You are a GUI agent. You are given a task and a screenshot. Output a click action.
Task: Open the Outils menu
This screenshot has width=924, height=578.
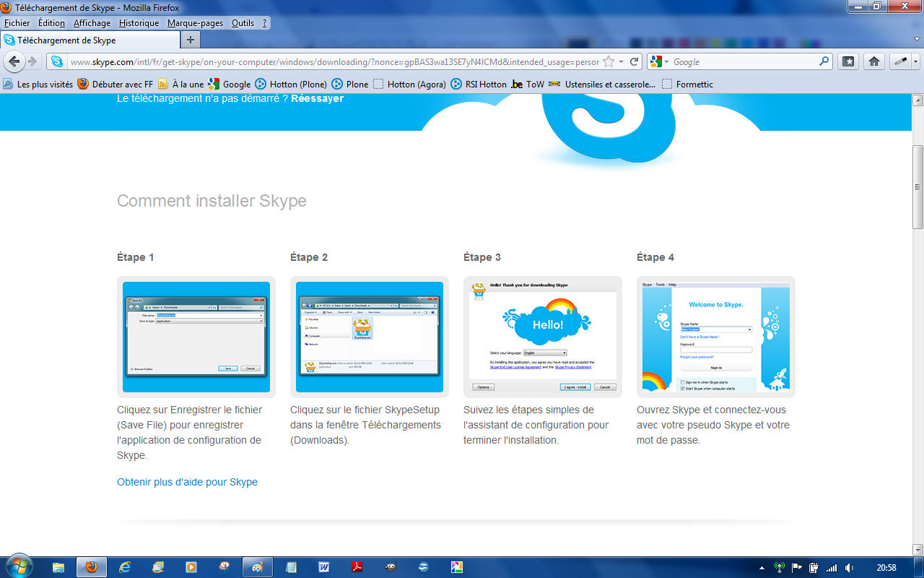[x=243, y=23]
